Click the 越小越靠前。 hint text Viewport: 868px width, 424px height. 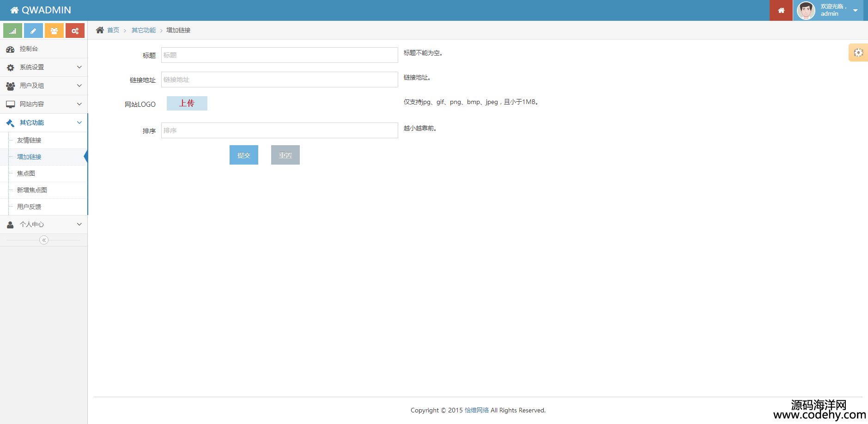(x=420, y=129)
